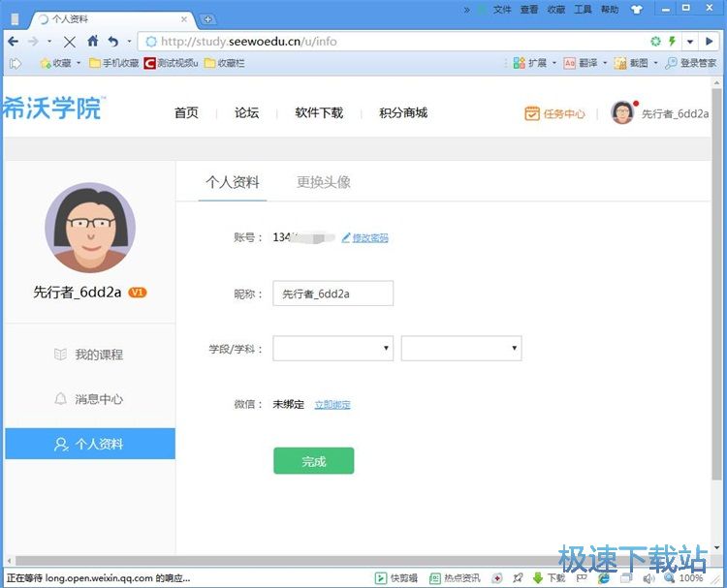This screenshot has height=588, width=727.
Task: Click the 我的课程 book icon
Action: click(60, 355)
